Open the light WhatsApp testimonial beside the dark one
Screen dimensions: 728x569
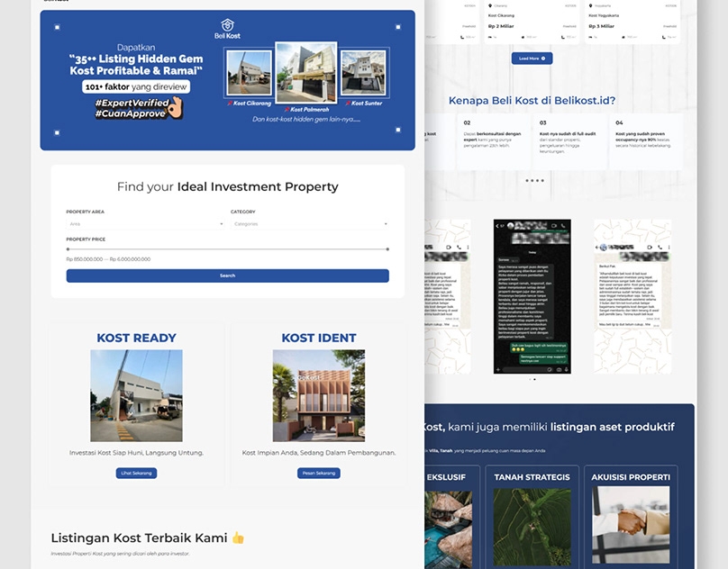pyautogui.click(x=632, y=296)
